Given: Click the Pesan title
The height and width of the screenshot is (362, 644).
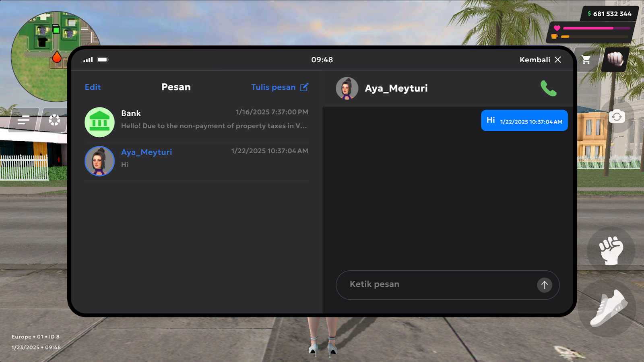Looking at the screenshot, I should point(176,87).
